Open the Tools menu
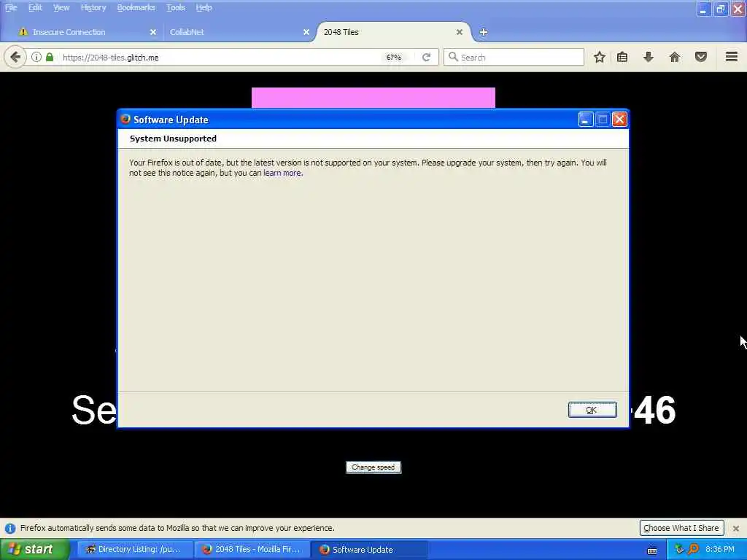Viewport: 747px width, 560px height. tap(175, 7)
